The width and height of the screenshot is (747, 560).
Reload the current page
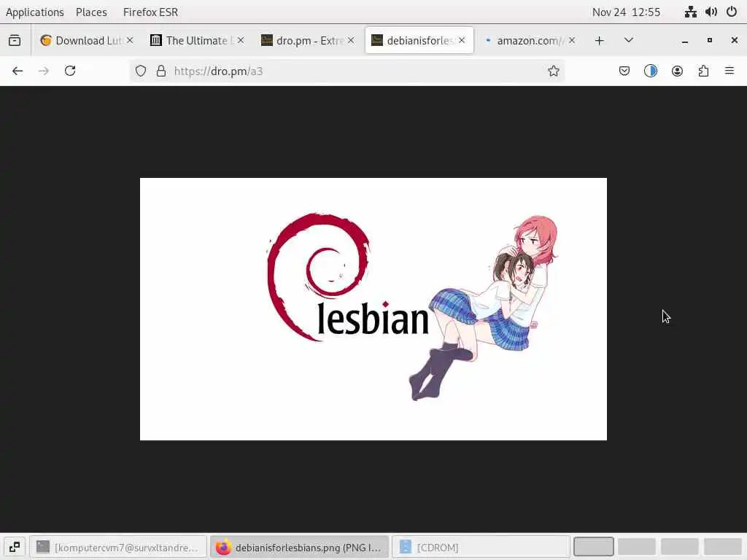pos(70,71)
